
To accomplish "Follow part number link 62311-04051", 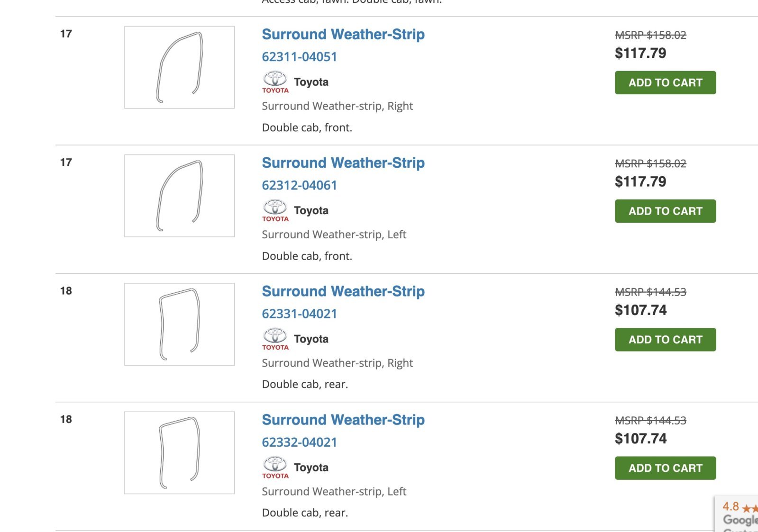I will (x=300, y=57).
